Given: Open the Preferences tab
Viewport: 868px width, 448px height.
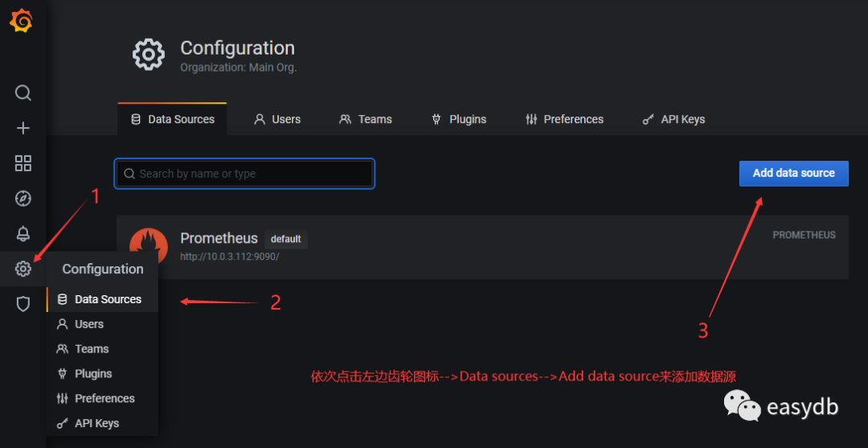Looking at the screenshot, I should (564, 119).
